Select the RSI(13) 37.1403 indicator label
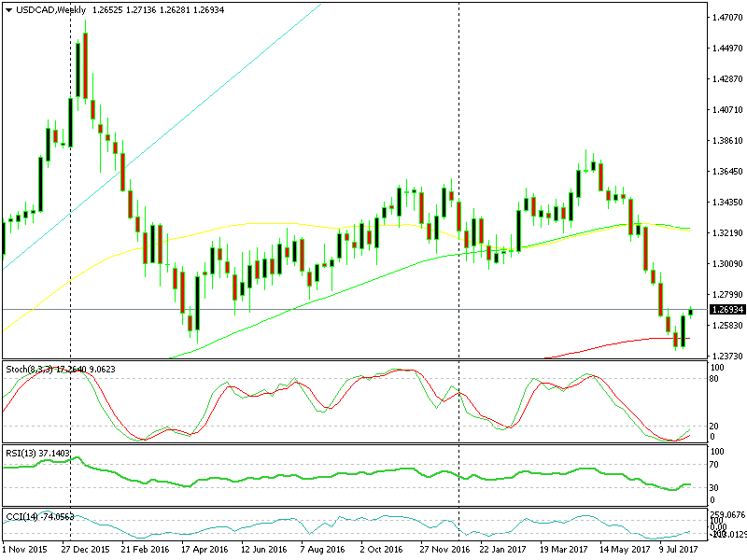Viewport: 747px width, 560px height. tap(37, 453)
